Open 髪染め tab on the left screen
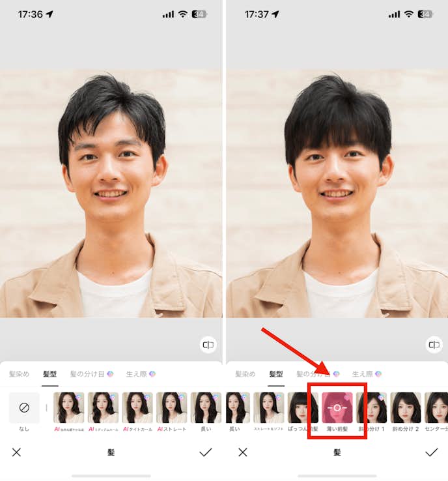The image size is (448, 481). (x=19, y=374)
